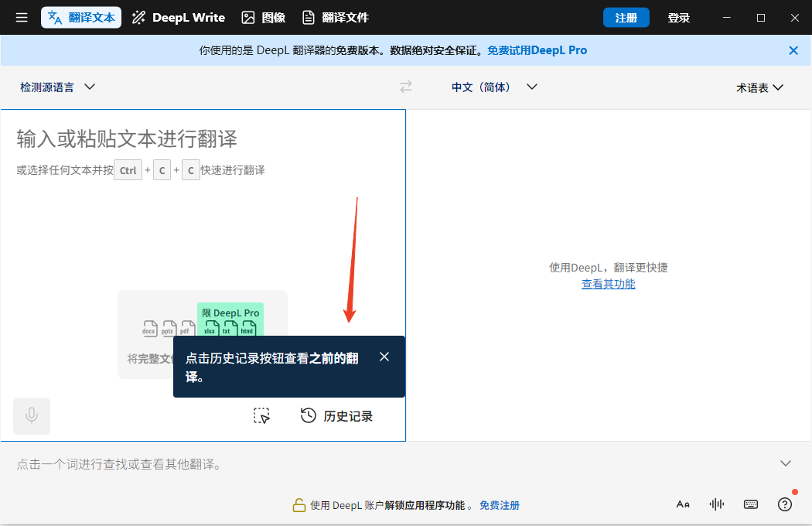Switch to 翻译文本 tab
812x526 pixels.
pyautogui.click(x=81, y=18)
